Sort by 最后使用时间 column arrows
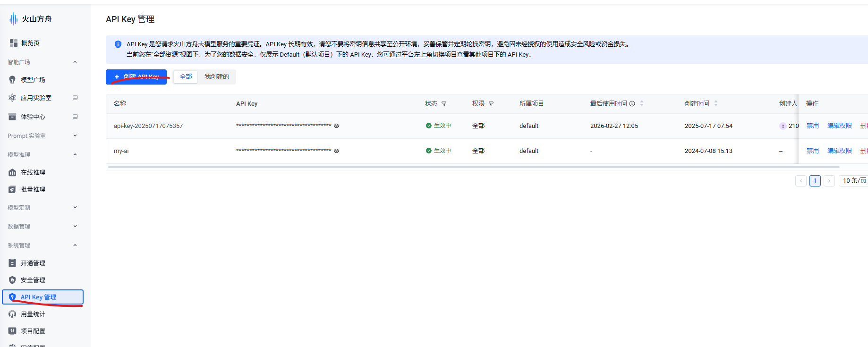Image resolution: width=868 pixels, height=347 pixels. tap(642, 103)
